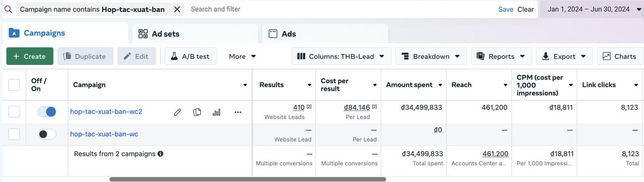This screenshot has height=182, width=644.
Task: Open the Charts panel
Action: click(620, 56)
